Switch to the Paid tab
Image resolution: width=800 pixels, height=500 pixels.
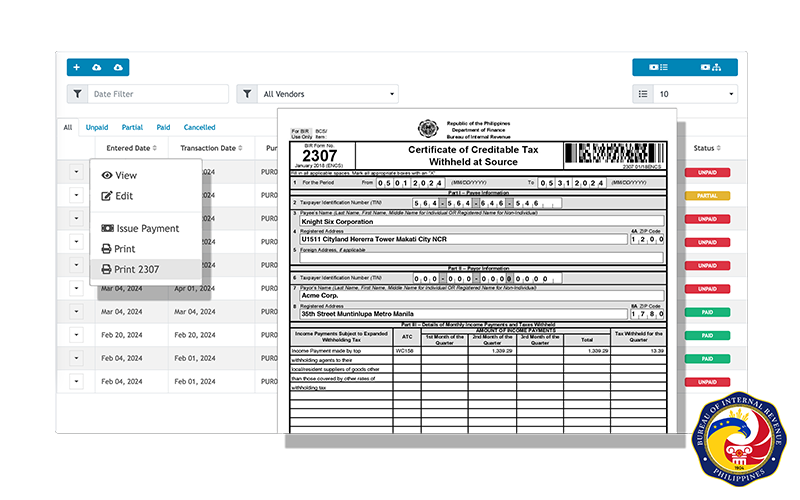point(163,128)
